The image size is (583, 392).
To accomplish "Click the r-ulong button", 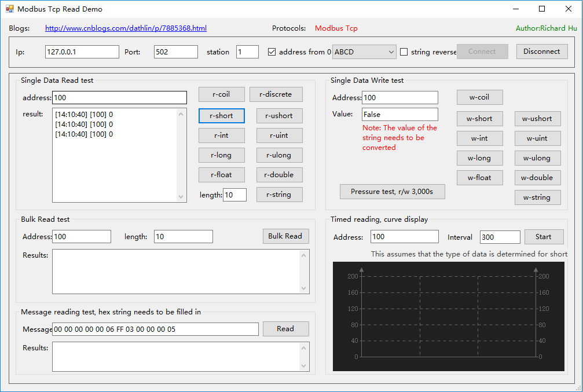I will coord(279,155).
